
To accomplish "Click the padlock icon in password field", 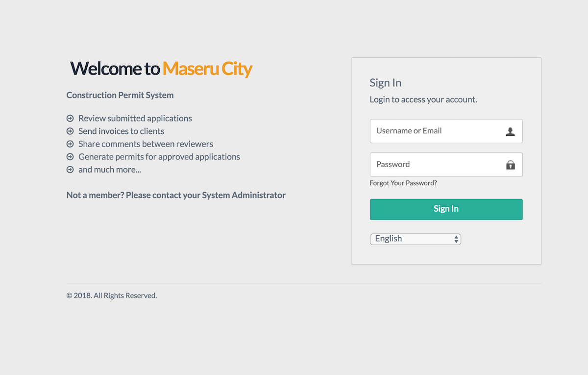I will coord(510,165).
